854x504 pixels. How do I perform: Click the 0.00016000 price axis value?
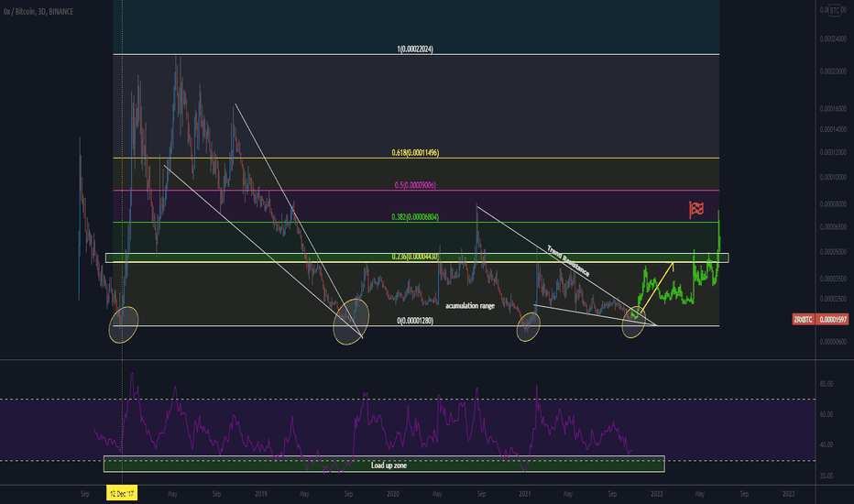pyautogui.click(x=833, y=109)
